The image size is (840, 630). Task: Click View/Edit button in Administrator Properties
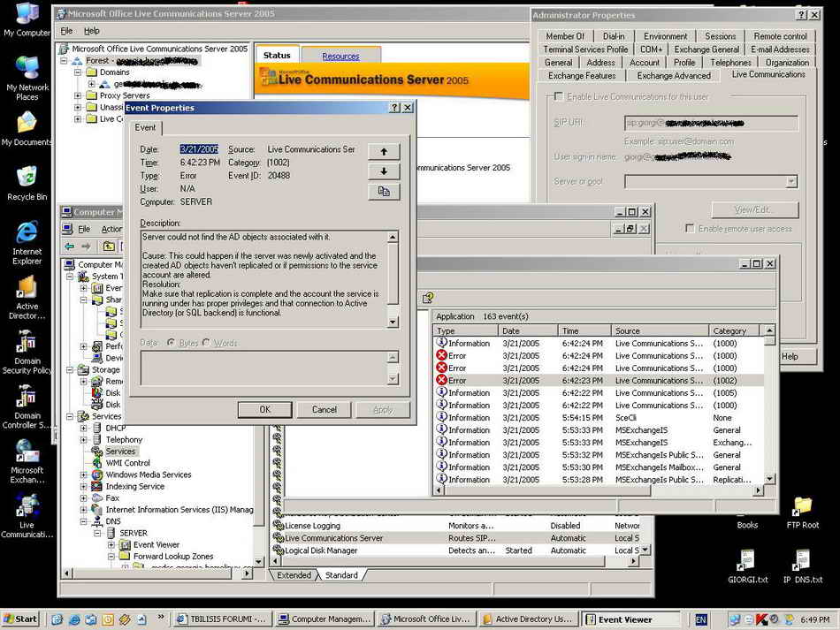pos(754,209)
